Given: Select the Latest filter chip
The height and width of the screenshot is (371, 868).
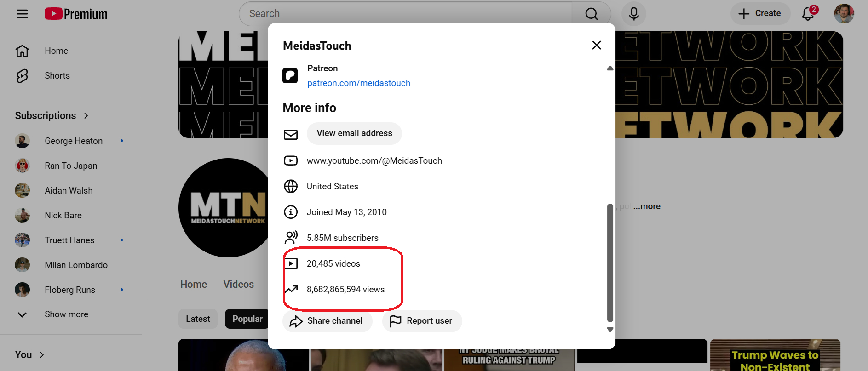Looking at the screenshot, I should click(x=198, y=319).
